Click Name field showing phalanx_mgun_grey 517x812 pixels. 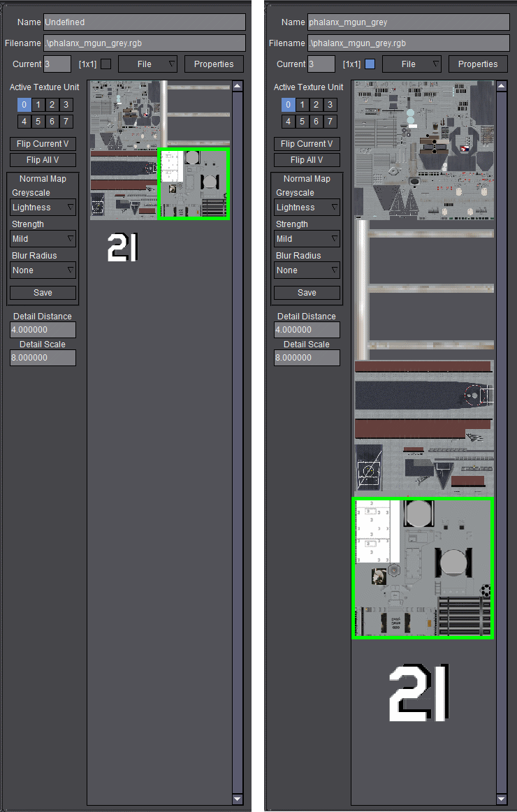point(408,22)
